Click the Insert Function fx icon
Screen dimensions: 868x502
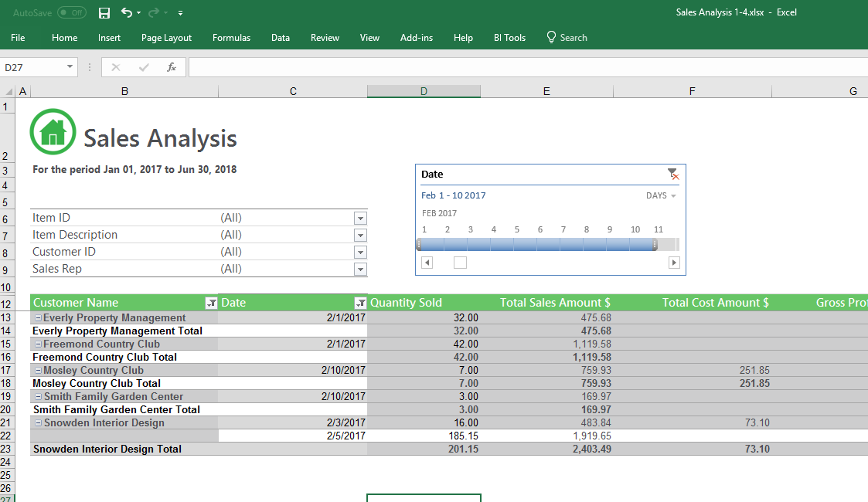point(171,67)
